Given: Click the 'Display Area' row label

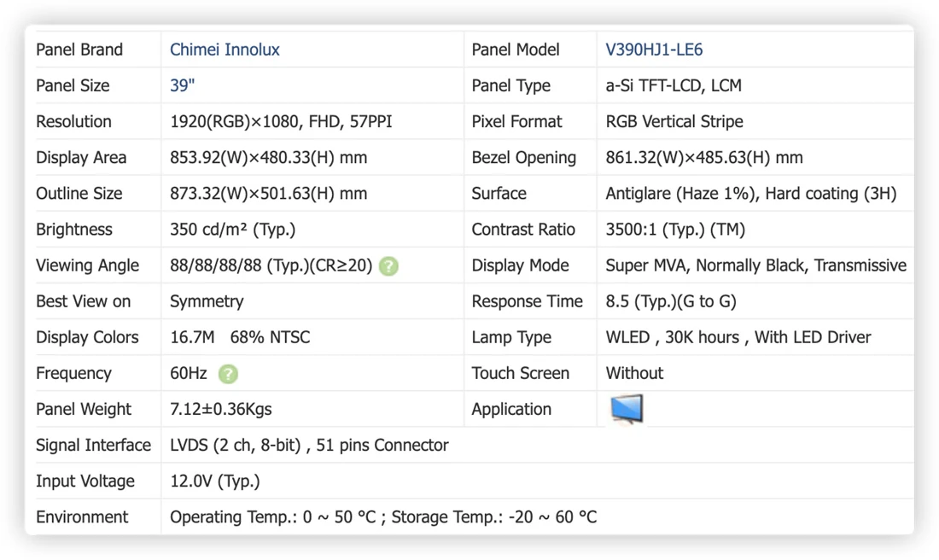Looking at the screenshot, I should click(81, 158).
